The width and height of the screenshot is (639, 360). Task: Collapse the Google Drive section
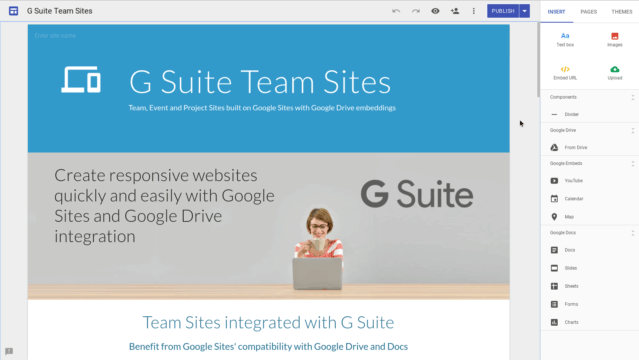(632, 130)
